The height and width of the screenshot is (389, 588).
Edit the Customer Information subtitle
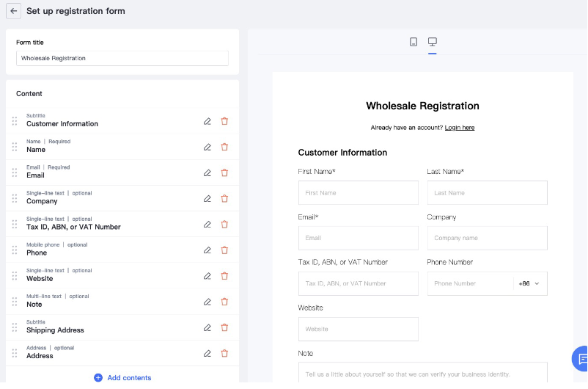pyautogui.click(x=207, y=121)
